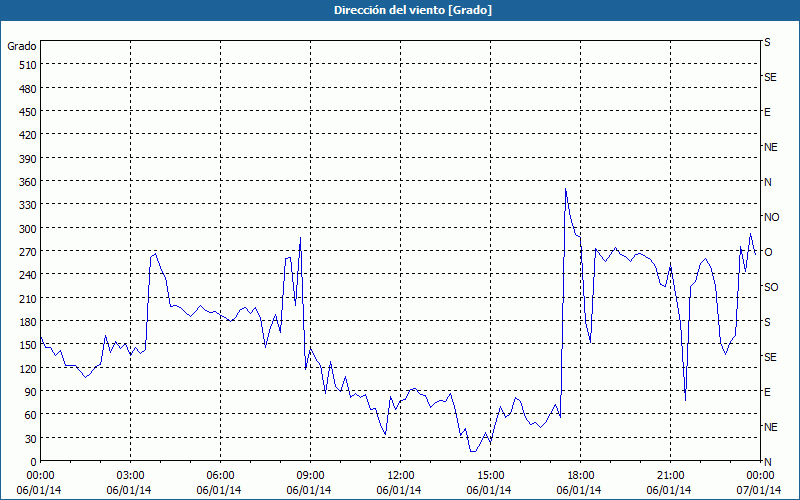Click the chart title 'Dirección del viento [Grado]'
The height and width of the screenshot is (500, 800).
(x=413, y=10)
